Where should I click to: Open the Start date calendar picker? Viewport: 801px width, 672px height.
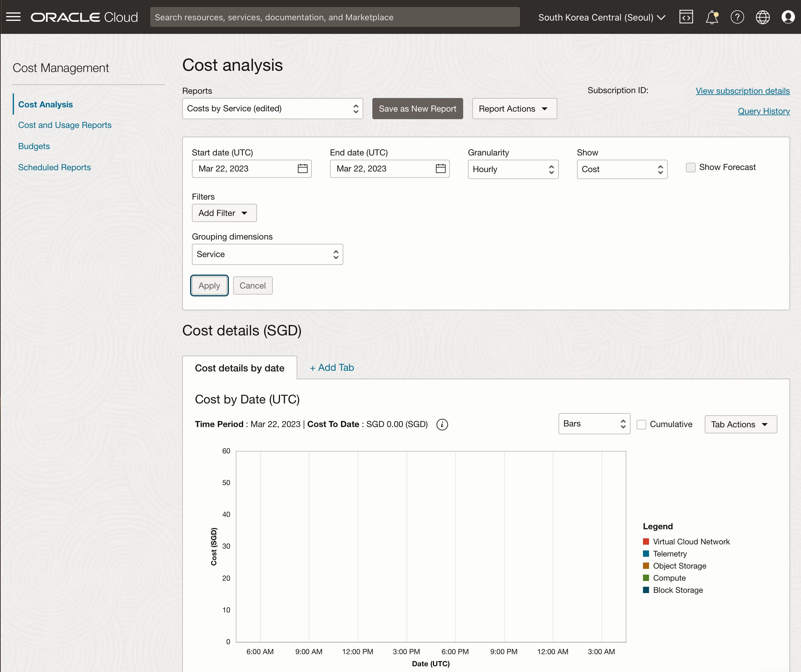(x=302, y=168)
